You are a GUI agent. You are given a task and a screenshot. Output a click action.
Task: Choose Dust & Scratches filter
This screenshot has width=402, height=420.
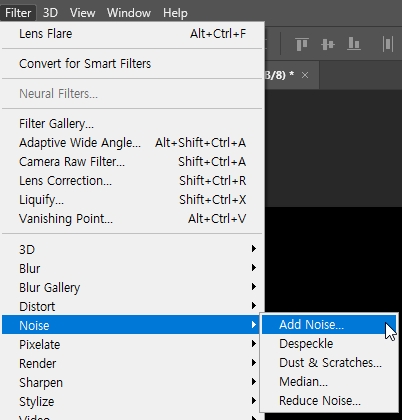(x=329, y=362)
